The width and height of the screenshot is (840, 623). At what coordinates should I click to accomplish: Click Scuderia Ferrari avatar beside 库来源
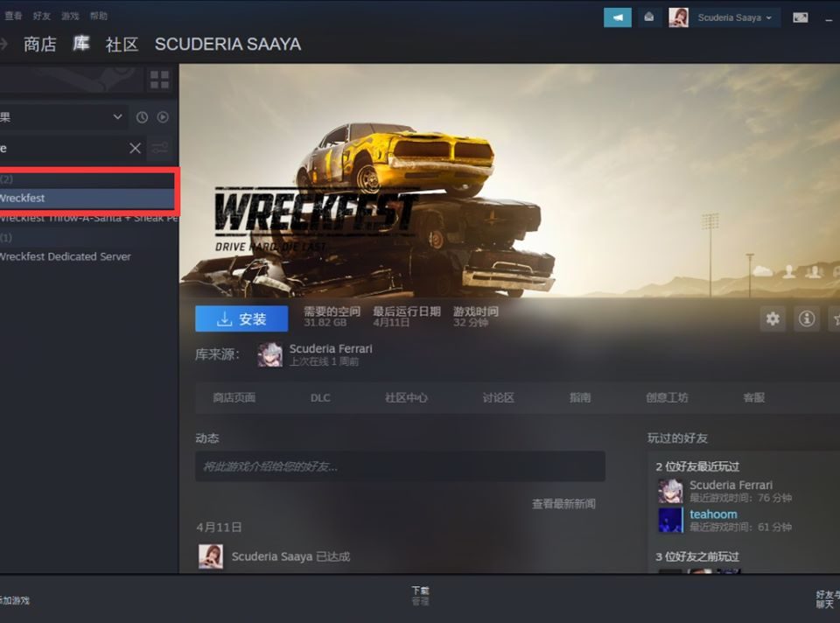pyautogui.click(x=269, y=354)
